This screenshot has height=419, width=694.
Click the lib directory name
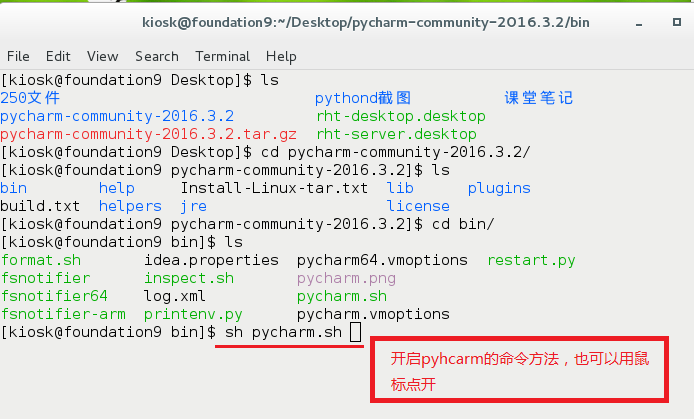tap(400, 188)
